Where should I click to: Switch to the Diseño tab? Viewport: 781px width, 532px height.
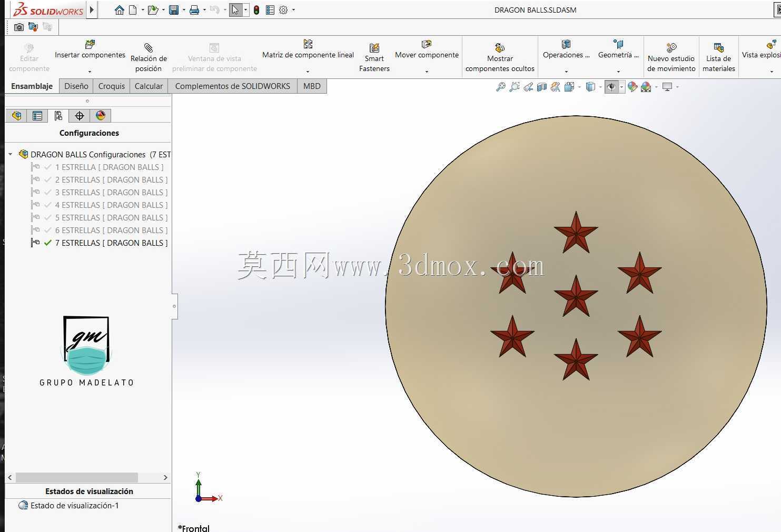(76, 86)
